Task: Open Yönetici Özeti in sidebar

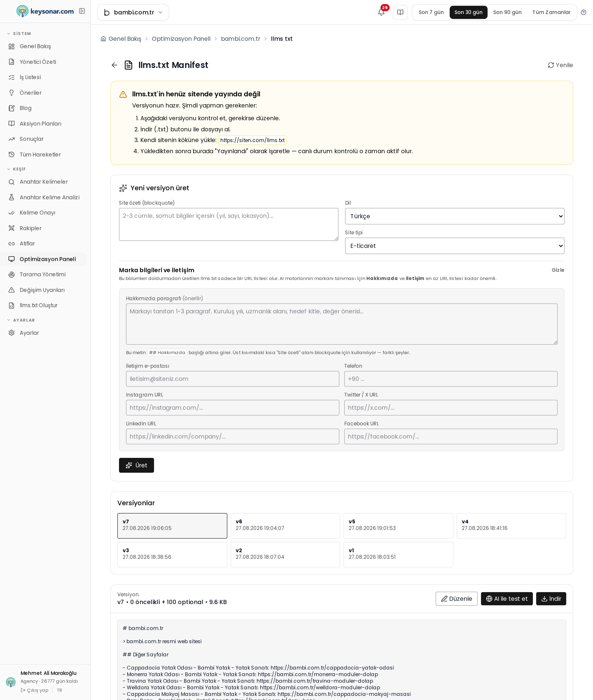Action: [43, 62]
